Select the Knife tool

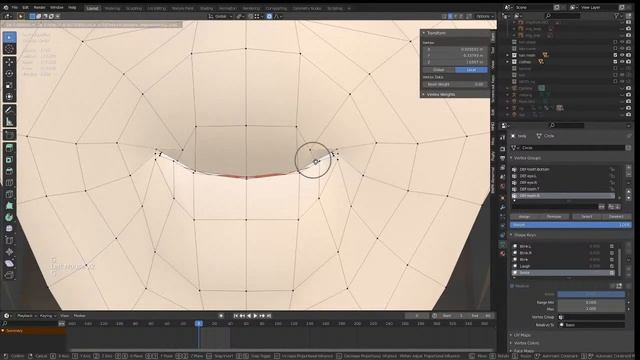tap(9, 194)
